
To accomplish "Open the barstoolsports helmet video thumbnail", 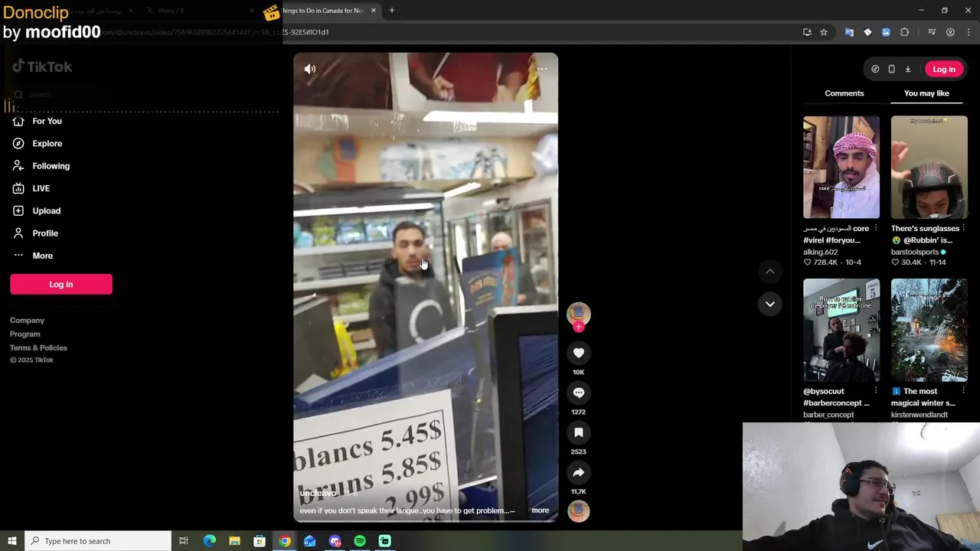I will click(929, 167).
